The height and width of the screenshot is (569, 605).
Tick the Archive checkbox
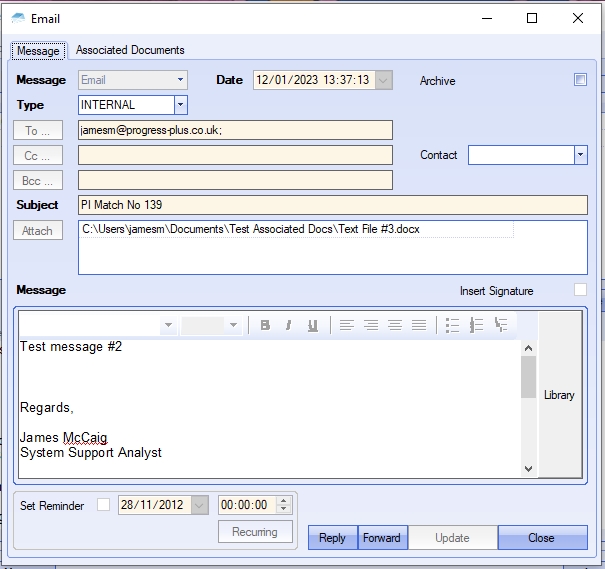[580, 80]
